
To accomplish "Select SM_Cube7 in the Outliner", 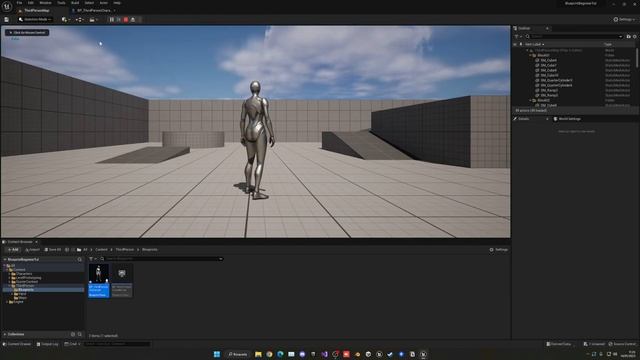I will (548, 65).
